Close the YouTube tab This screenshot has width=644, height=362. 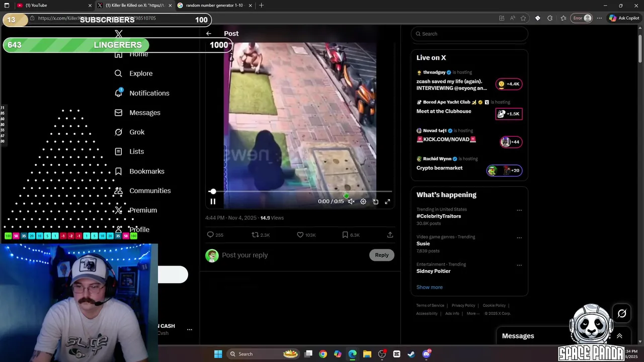[90, 6]
